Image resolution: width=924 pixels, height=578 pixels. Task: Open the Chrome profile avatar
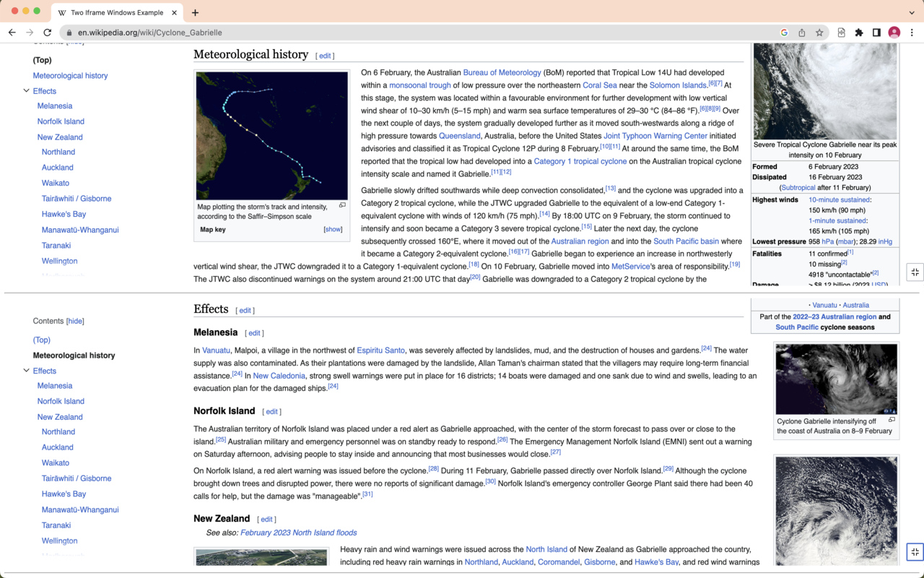click(894, 33)
